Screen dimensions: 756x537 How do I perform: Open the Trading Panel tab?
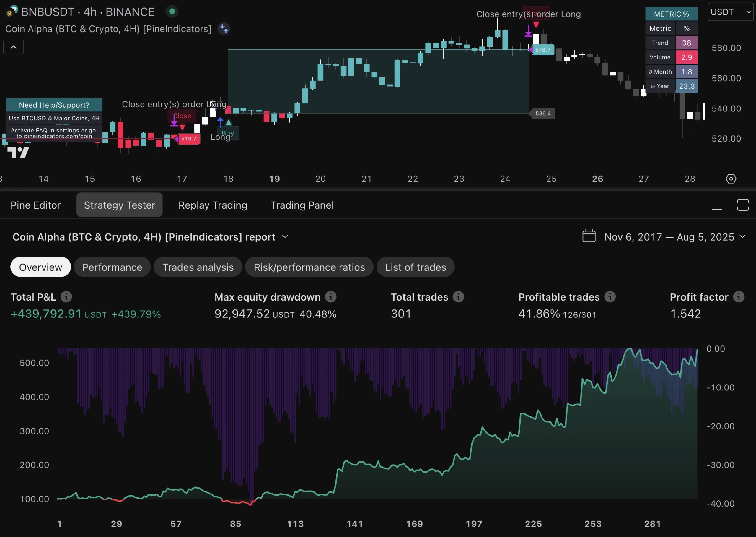302,205
